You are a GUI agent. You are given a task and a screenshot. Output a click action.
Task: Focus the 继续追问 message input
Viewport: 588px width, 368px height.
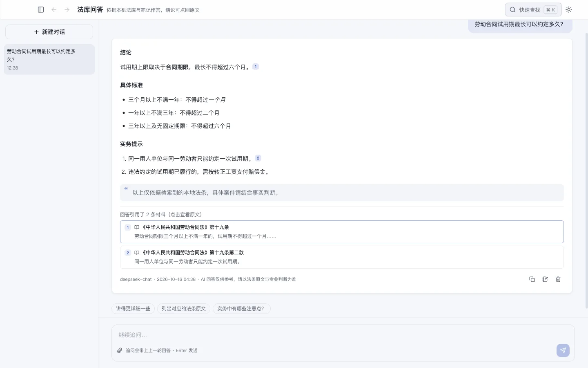coord(343,335)
